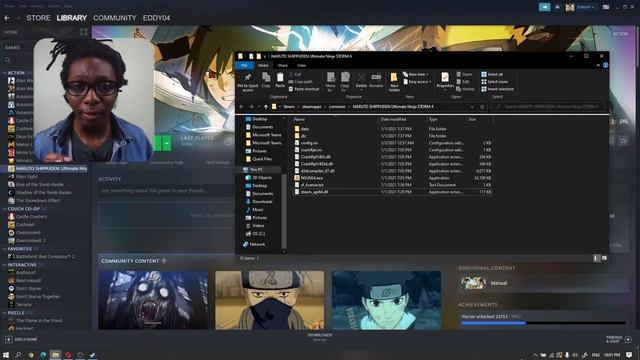Viewport: 640px width, 360px height.
Task: Click the Steam back arrow at top left
Action: pos(7,18)
